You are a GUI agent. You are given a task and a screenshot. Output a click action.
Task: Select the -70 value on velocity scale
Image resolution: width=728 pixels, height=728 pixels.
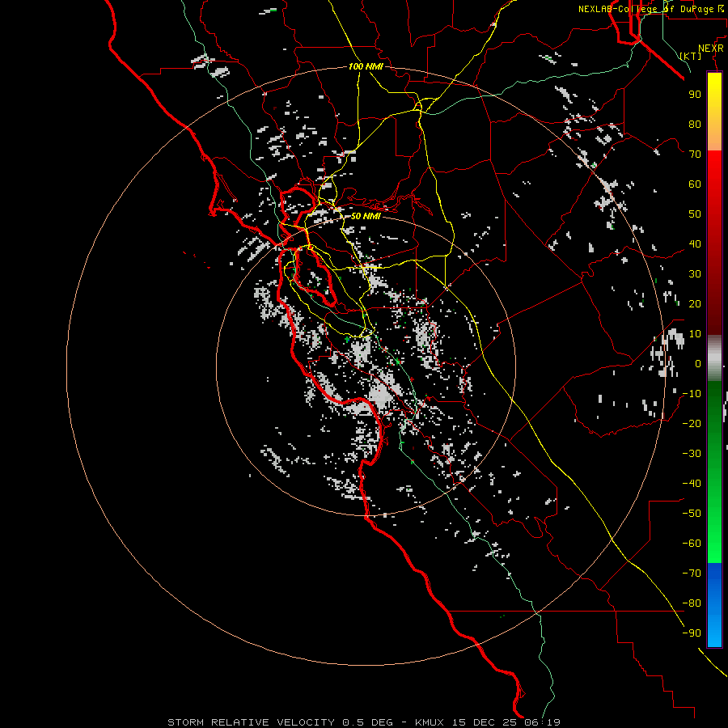pos(692,574)
